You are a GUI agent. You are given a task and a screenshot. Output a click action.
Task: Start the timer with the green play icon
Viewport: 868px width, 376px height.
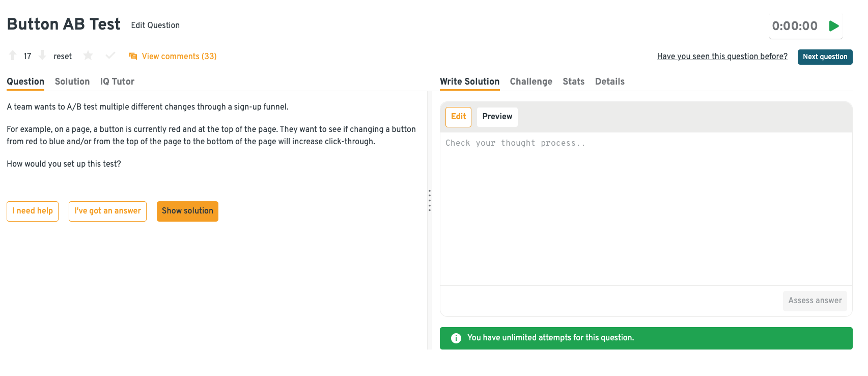833,26
